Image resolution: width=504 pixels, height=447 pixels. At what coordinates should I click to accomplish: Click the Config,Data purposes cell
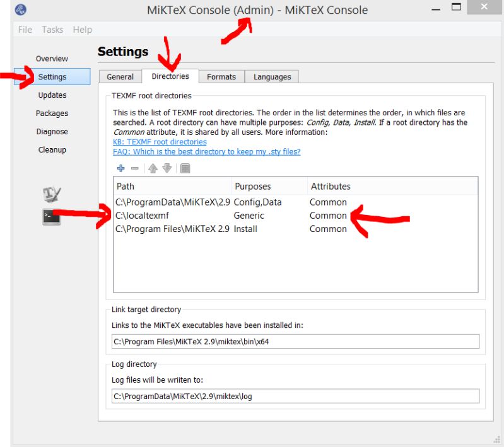click(x=258, y=202)
